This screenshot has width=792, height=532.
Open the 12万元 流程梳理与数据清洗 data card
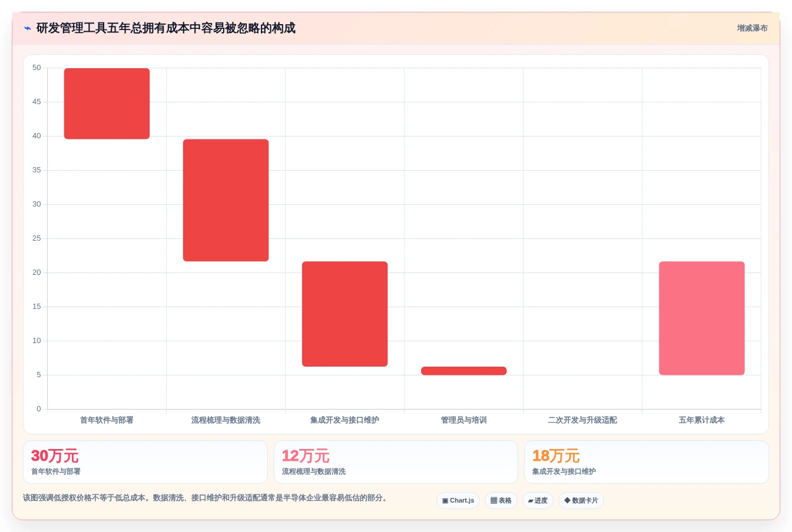(396, 462)
